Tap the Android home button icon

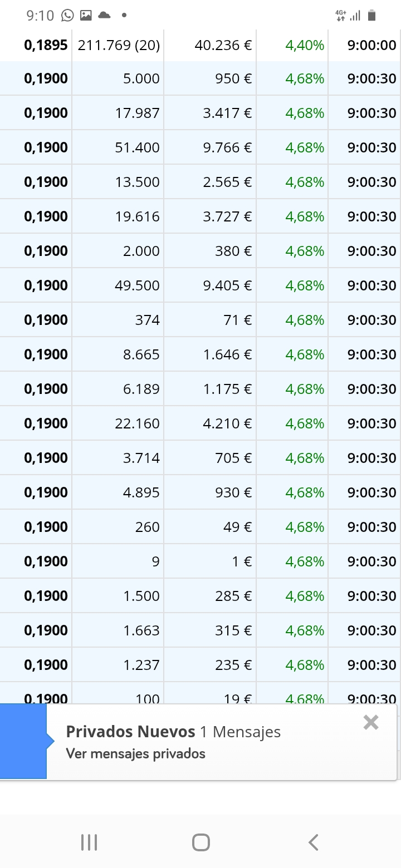pyautogui.click(x=200, y=842)
